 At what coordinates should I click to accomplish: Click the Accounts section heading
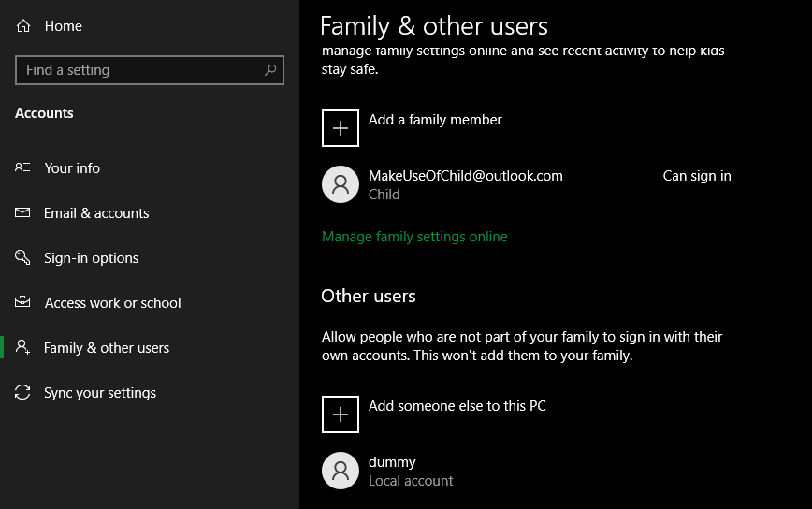[44, 113]
